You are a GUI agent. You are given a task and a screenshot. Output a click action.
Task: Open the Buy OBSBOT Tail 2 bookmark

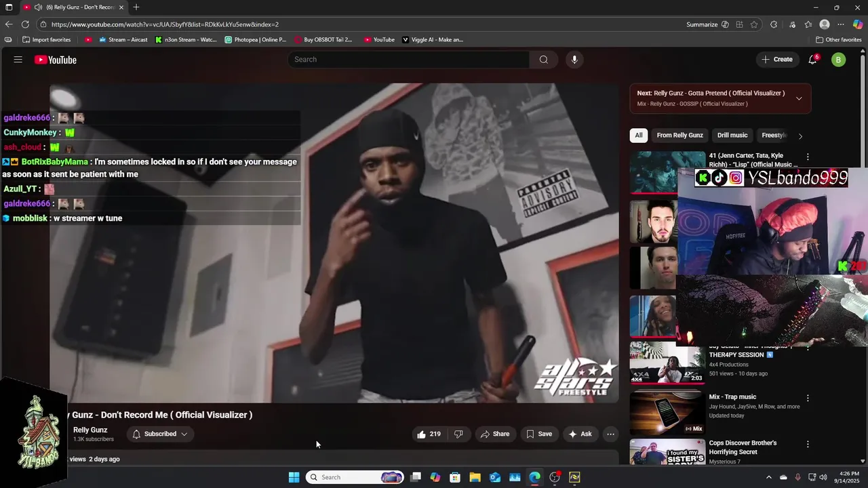pos(323,39)
